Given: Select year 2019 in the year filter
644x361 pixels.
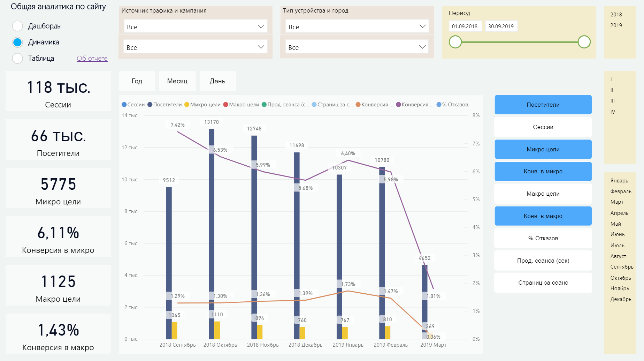Looking at the screenshot, I should pyautogui.click(x=616, y=25).
